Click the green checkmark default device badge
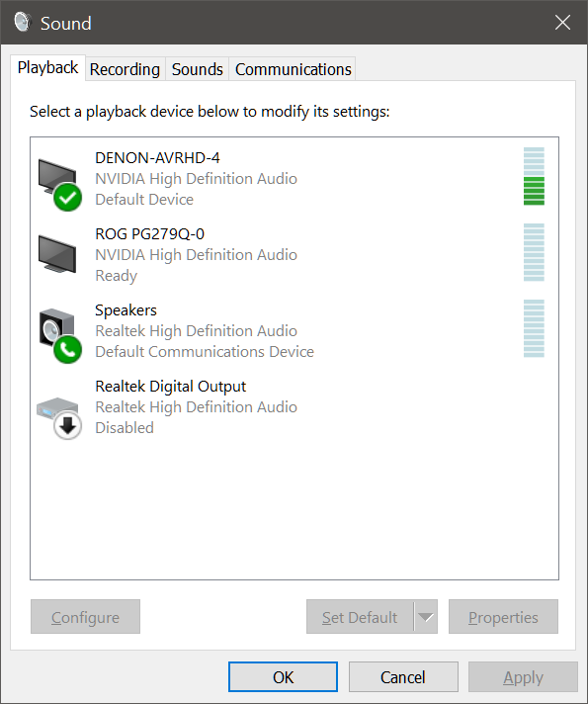588x704 pixels. (68, 197)
